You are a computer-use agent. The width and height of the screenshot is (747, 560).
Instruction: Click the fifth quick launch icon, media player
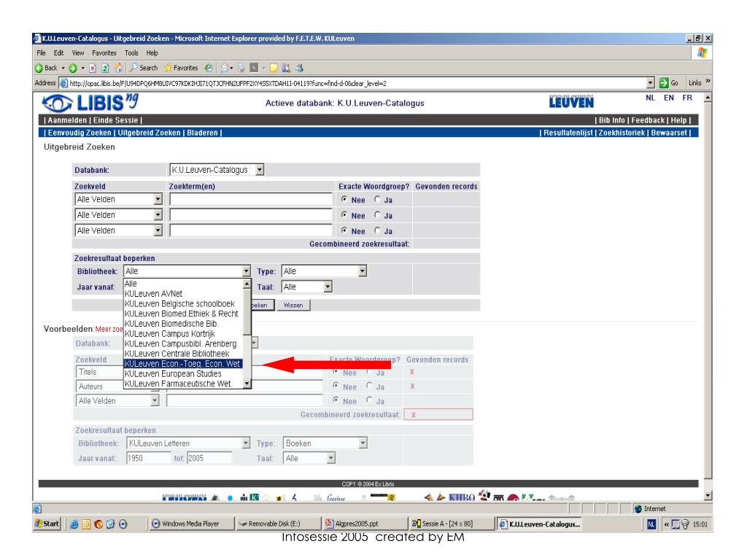pos(123,524)
